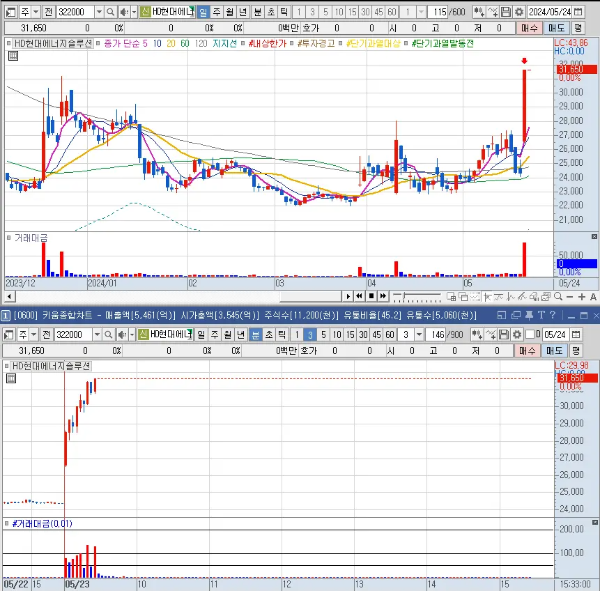The height and width of the screenshot is (591, 600).
Task: Open the speaker options dropdown in top chart
Action: tap(134, 12)
